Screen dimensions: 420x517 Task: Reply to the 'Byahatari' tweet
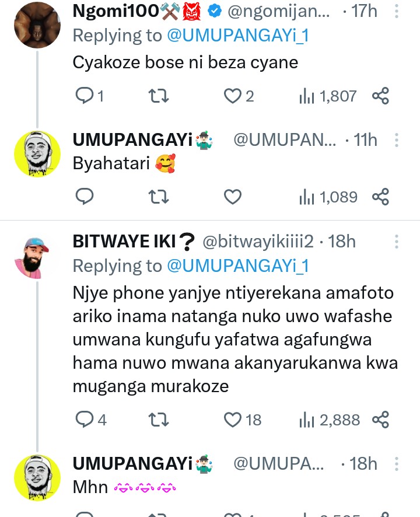[85, 197]
